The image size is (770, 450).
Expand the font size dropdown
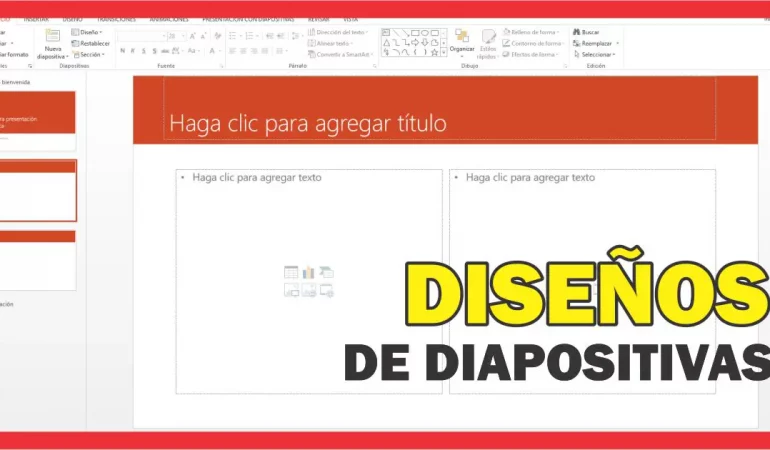tap(183, 36)
